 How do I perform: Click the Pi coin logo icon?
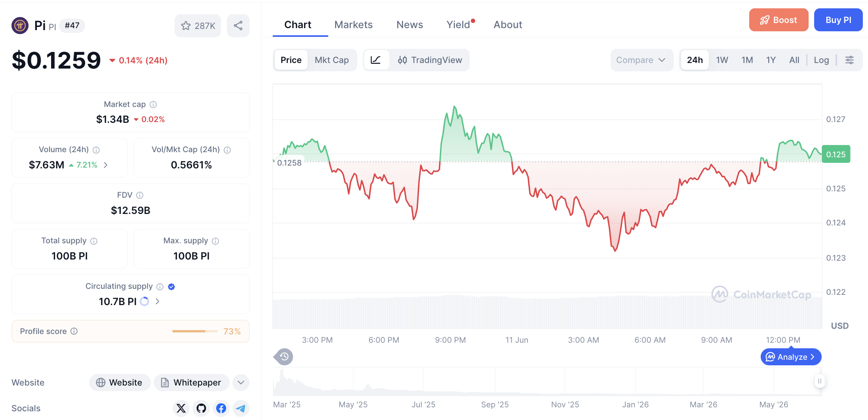[x=20, y=26]
